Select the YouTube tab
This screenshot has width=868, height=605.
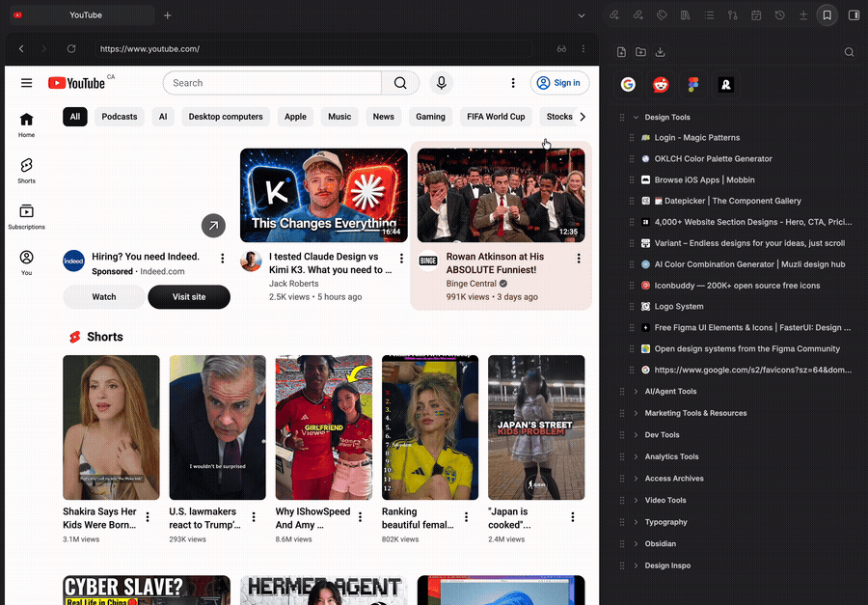(82, 15)
